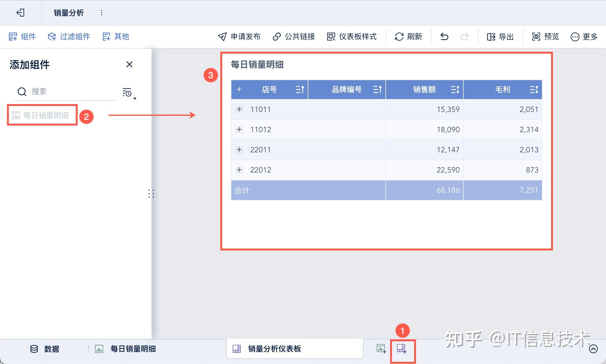Expand row for store 22012
The width and height of the screenshot is (606, 364).
[239, 170]
